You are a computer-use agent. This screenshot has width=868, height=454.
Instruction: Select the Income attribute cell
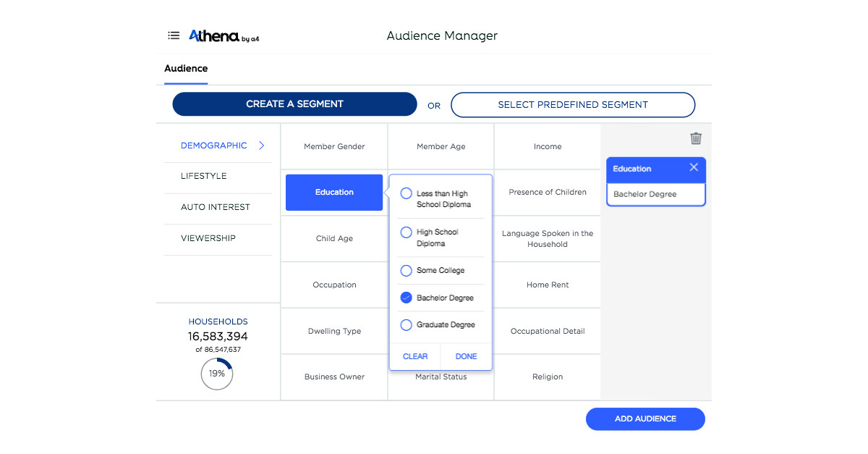[x=548, y=146]
